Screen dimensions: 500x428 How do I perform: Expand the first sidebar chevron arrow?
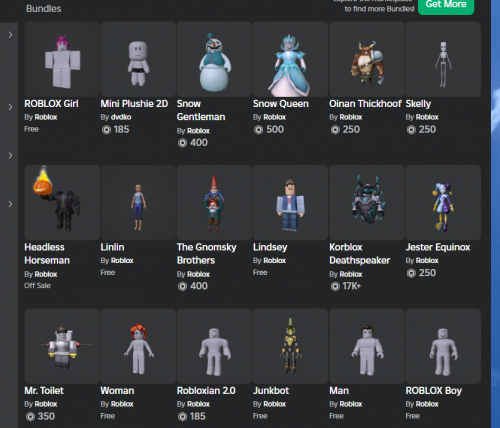[x=10, y=35]
